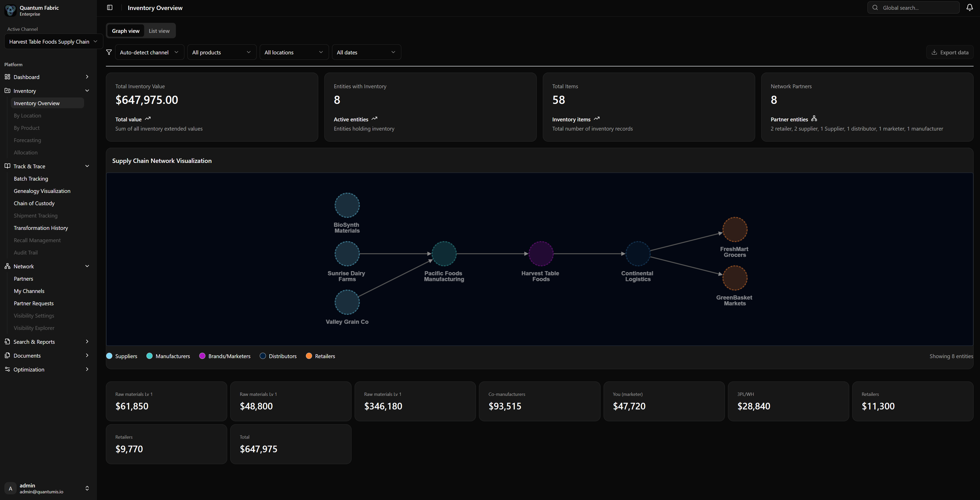Click the Global search input field

click(913, 7)
